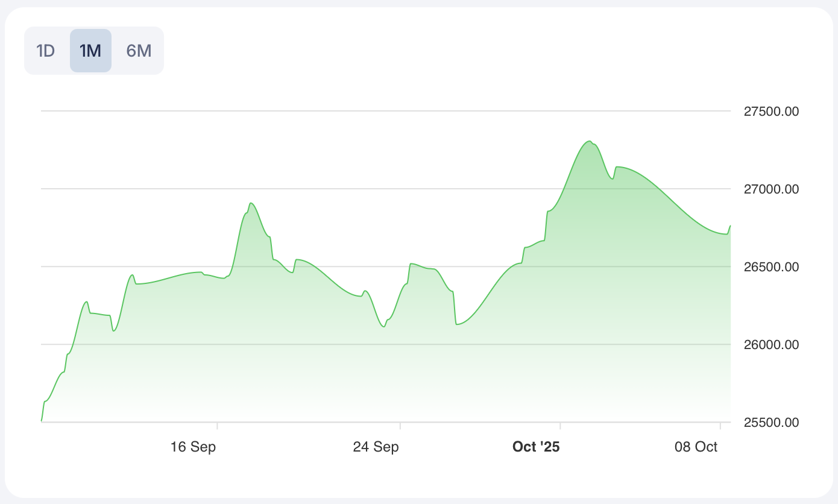Select the 1M range button
Screen dimensions: 838x504
point(90,51)
